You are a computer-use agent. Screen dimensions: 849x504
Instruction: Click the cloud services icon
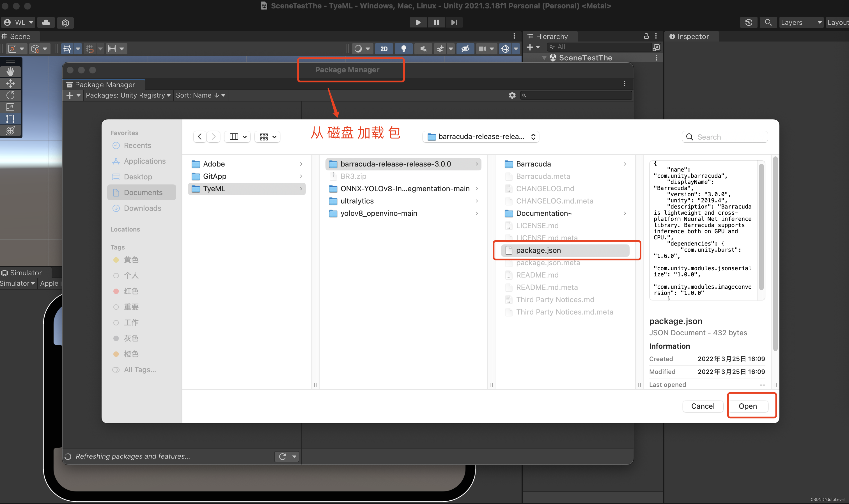(x=46, y=22)
